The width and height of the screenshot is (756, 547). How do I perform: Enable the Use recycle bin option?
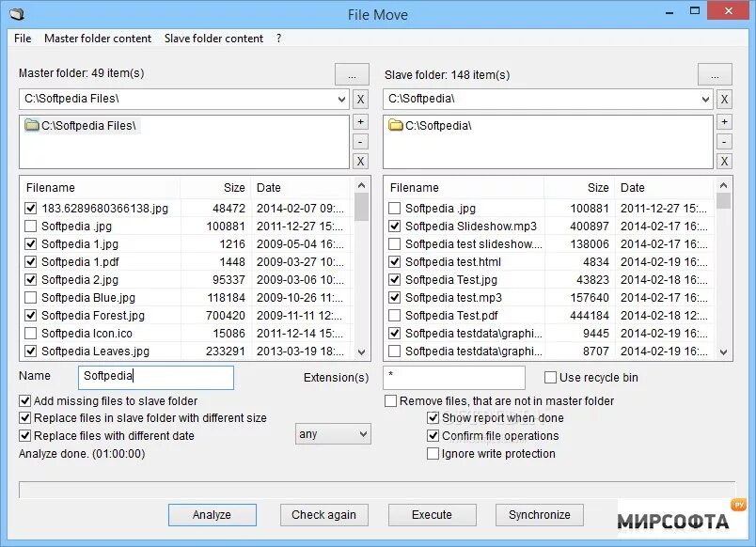549,377
